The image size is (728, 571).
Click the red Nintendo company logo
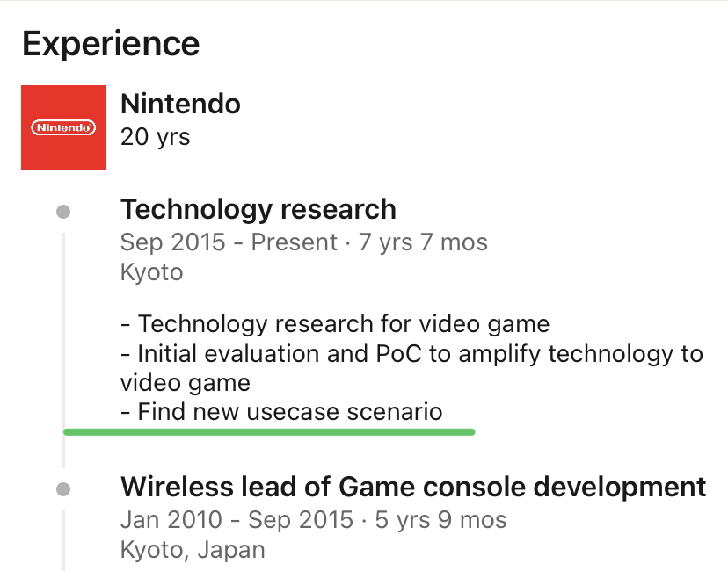pos(63,127)
